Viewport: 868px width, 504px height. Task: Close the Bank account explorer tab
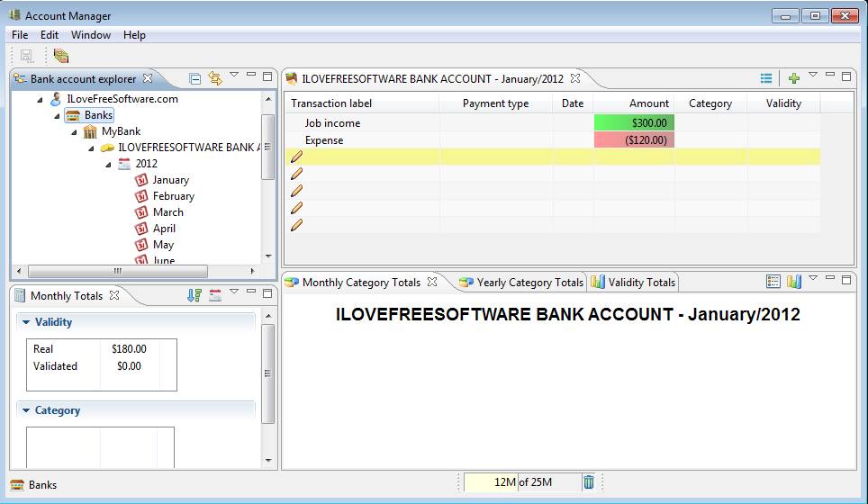pos(148,78)
